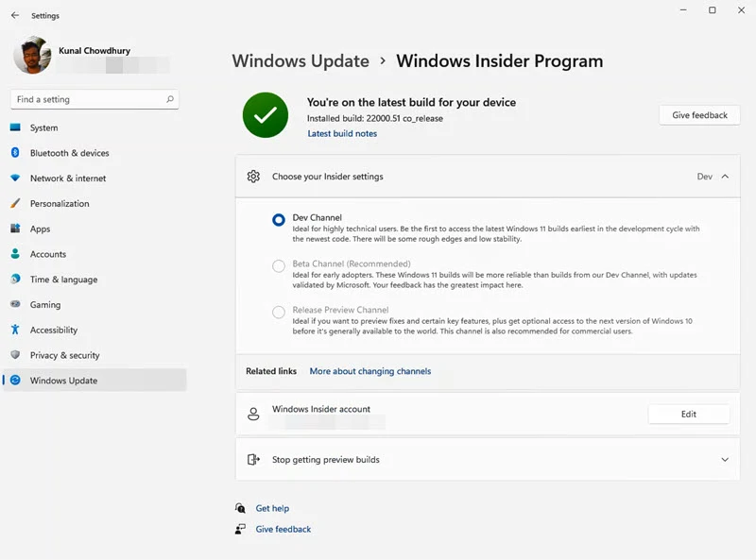The height and width of the screenshot is (560, 756).
Task: Click Kunal Chowdhury profile picture
Action: [x=32, y=56]
